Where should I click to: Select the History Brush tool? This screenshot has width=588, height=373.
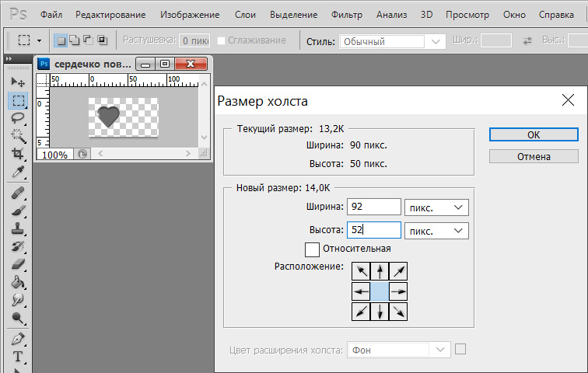click(18, 246)
